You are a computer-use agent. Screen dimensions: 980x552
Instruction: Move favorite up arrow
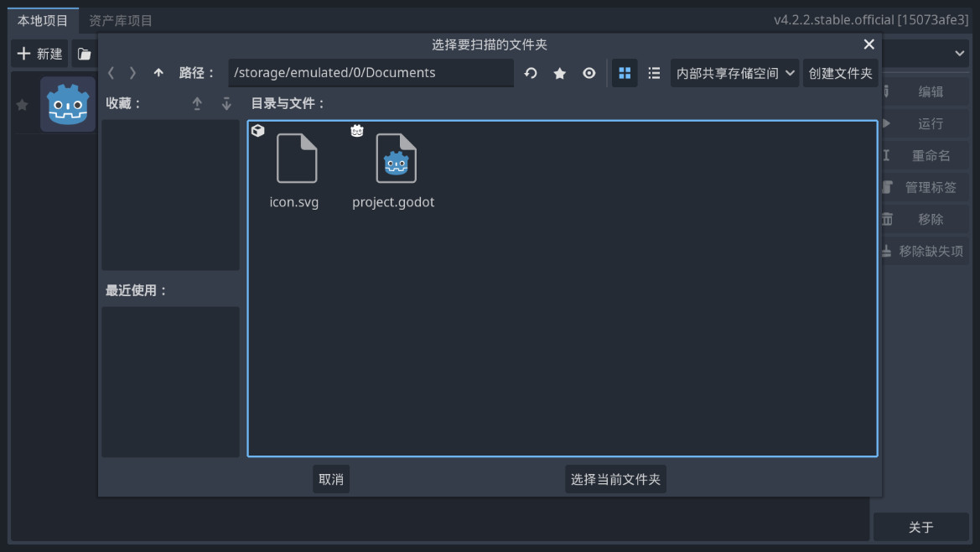point(197,103)
